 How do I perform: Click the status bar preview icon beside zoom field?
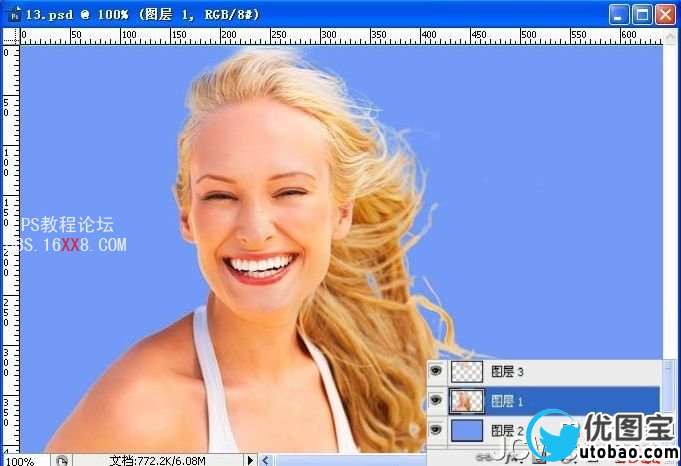tap(62, 461)
